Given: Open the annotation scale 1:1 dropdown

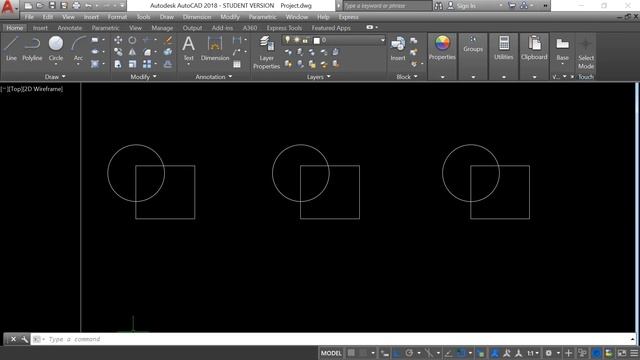Looking at the screenshot, I should 533,353.
